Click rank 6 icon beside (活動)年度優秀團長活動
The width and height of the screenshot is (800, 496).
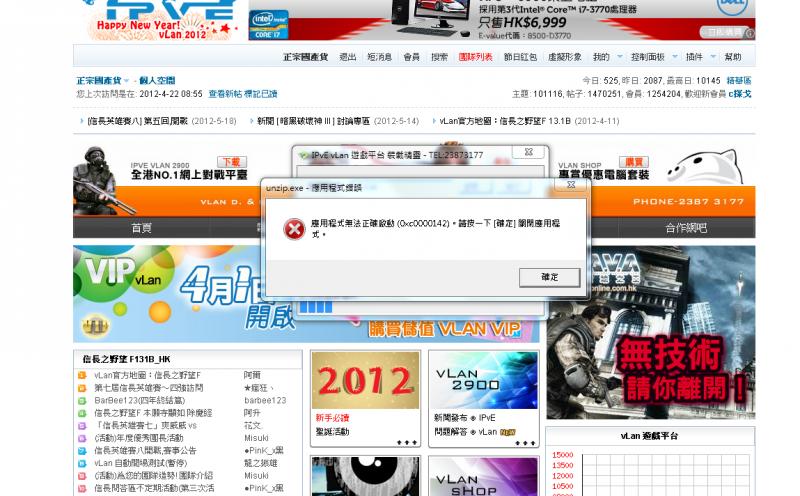coord(82,438)
